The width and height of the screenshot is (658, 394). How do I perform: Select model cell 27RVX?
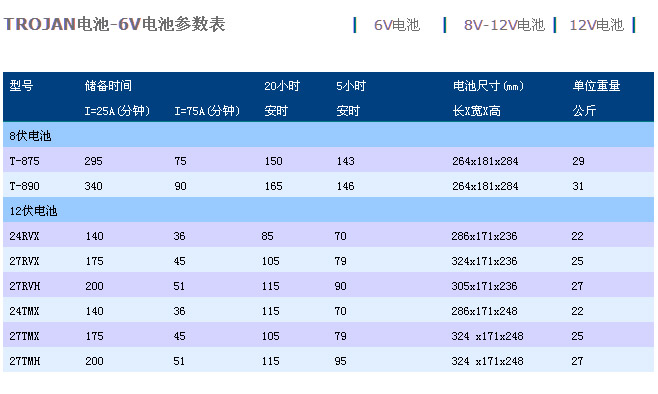24,261
